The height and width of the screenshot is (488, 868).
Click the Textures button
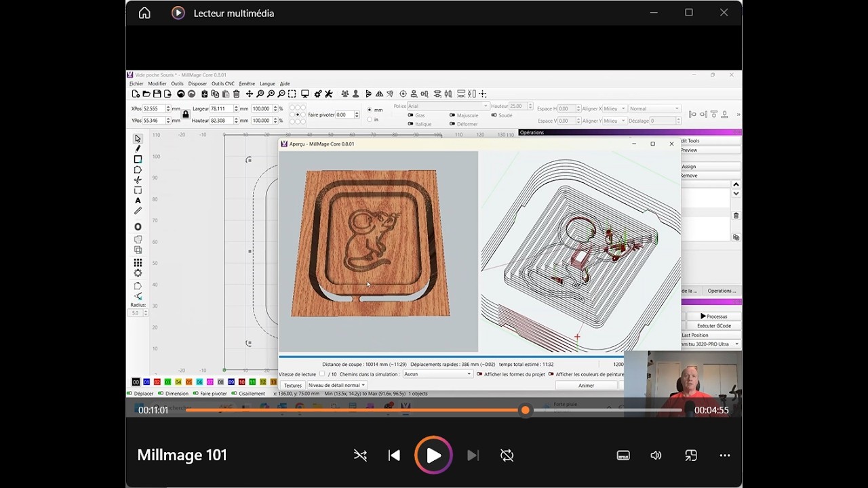click(292, 385)
